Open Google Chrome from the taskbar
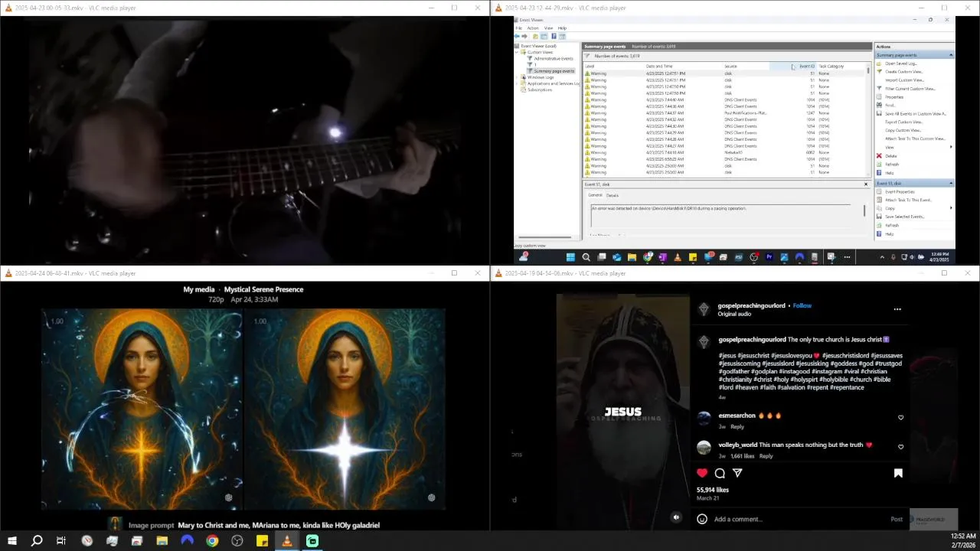 [x=212, y=541]
